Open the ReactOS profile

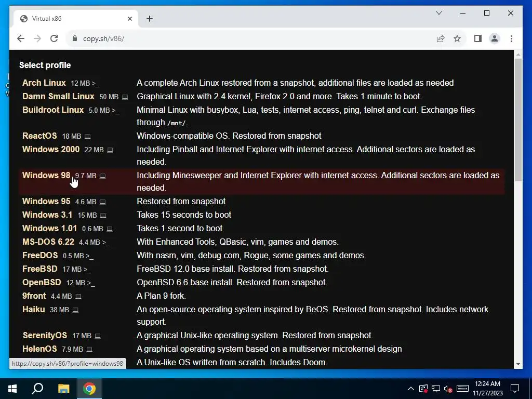point(39,136)
